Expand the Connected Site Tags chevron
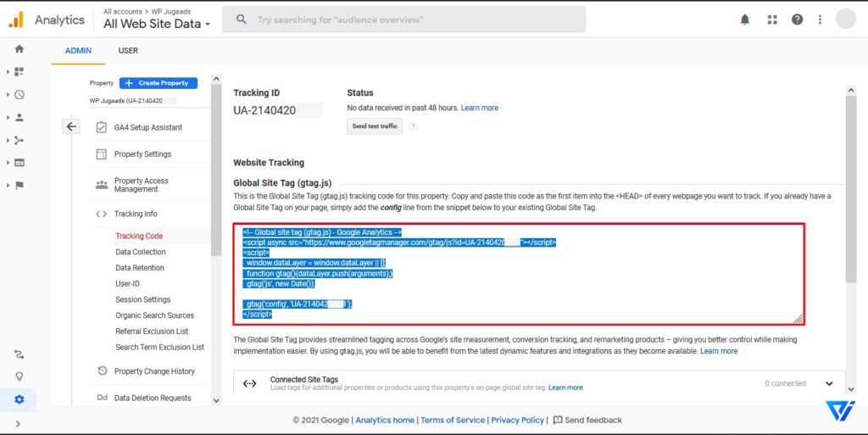 point(829,383)
